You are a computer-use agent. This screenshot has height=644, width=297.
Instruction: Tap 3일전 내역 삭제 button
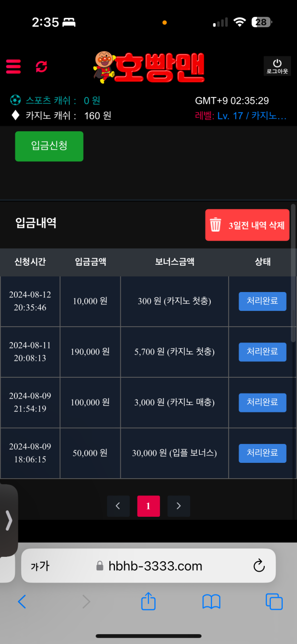pos(247,225)
